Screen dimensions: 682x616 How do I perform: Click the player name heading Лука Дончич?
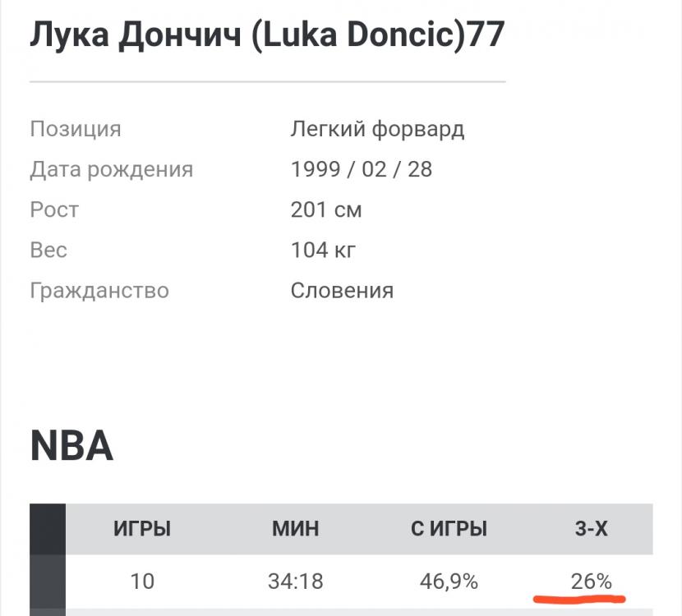[x=267, y=35]
